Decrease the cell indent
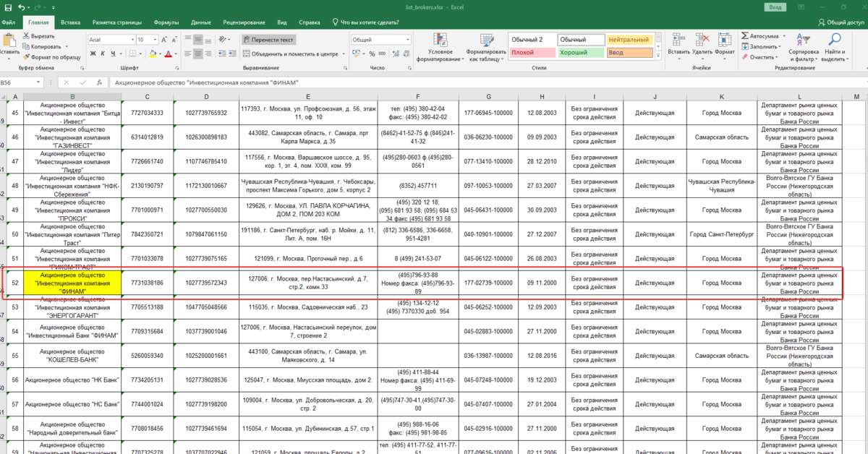868x454 pixels. pos(223,53)
